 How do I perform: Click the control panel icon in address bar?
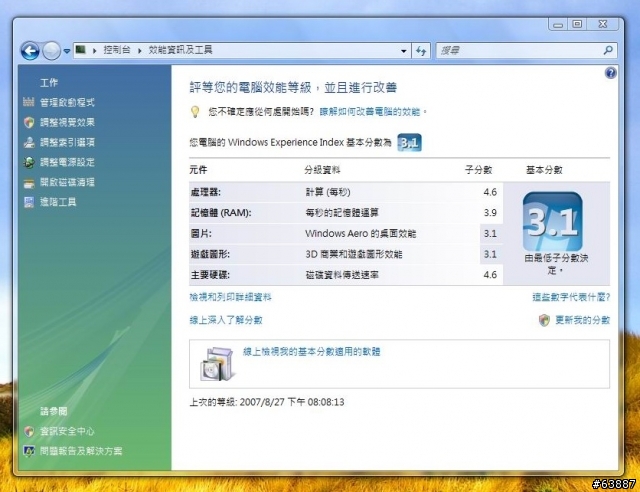click(81, 50)
